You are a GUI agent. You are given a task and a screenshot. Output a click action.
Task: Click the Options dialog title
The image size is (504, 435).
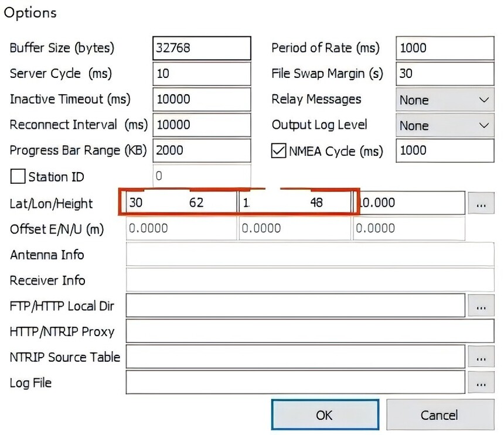(30, 13)
